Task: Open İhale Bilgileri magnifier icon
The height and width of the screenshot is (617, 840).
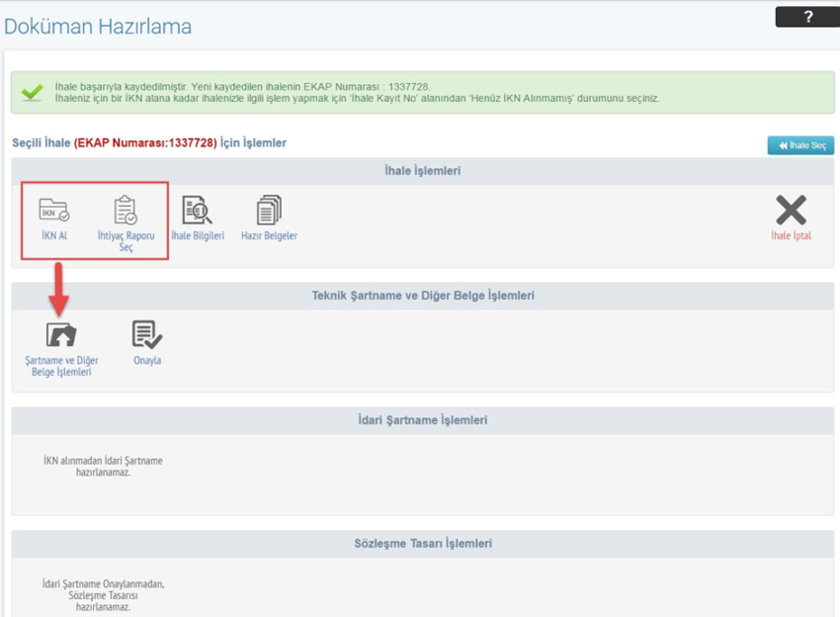Action: click(197, 211)
